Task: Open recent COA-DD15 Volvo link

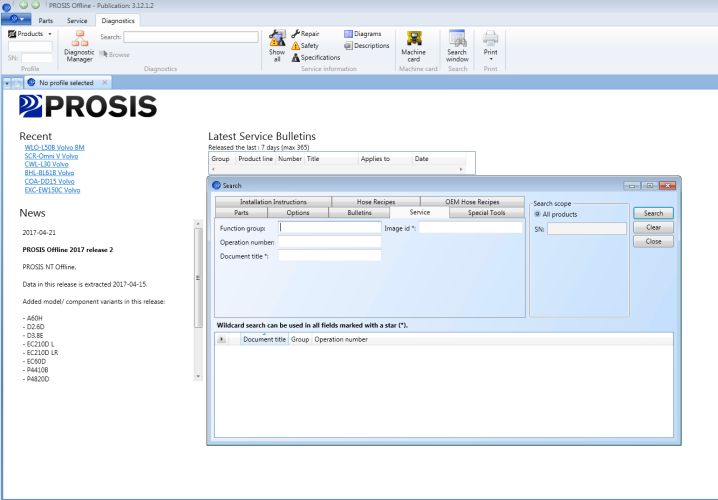Action: click(49, 181)
